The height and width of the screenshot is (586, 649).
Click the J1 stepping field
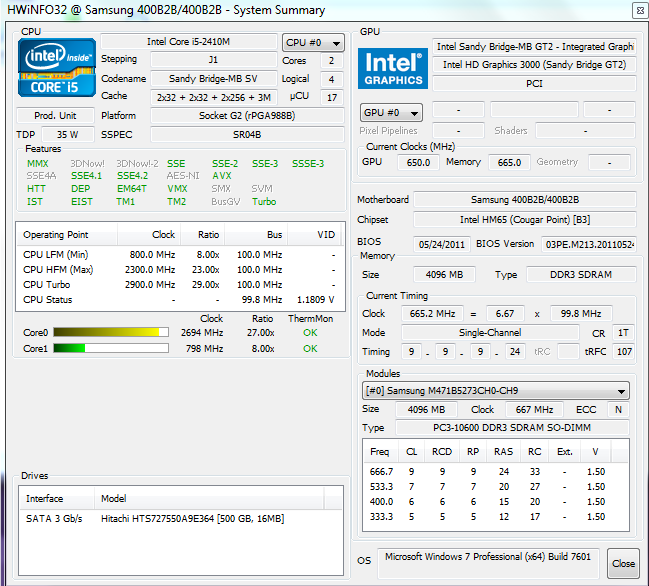click(x=214, y=60)
